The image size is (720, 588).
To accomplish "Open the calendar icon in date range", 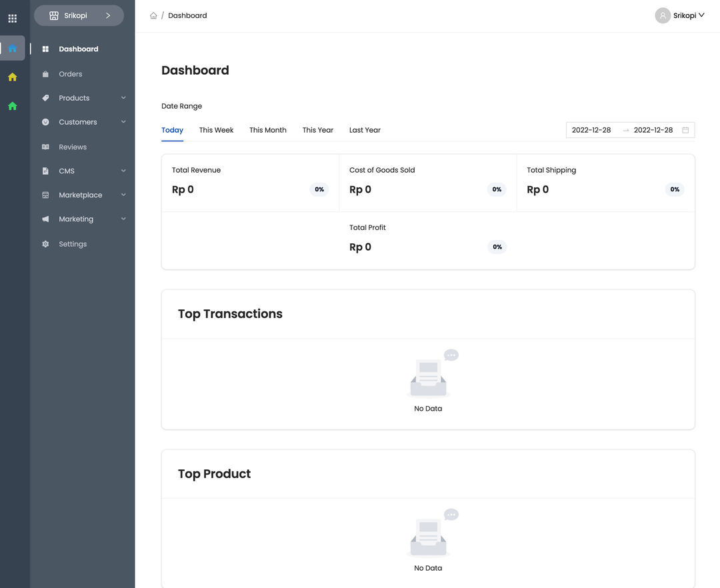I will [x=685, y=130].
